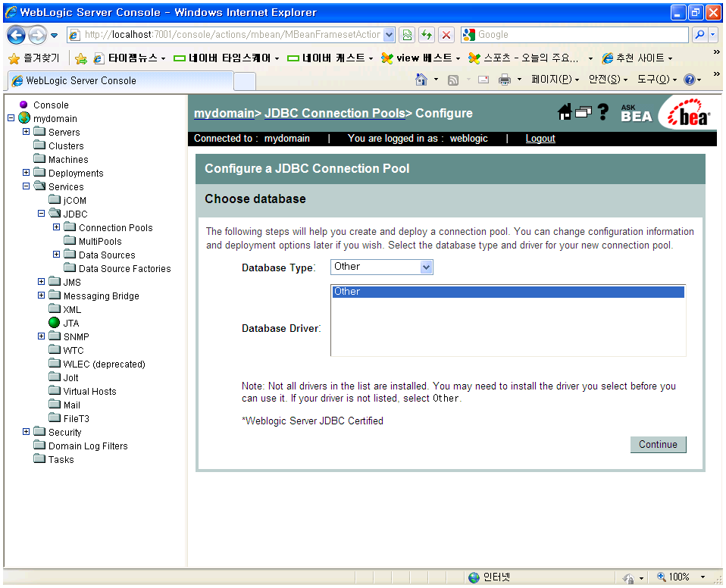Open the 안전(S) menu

tap(608, 80)
